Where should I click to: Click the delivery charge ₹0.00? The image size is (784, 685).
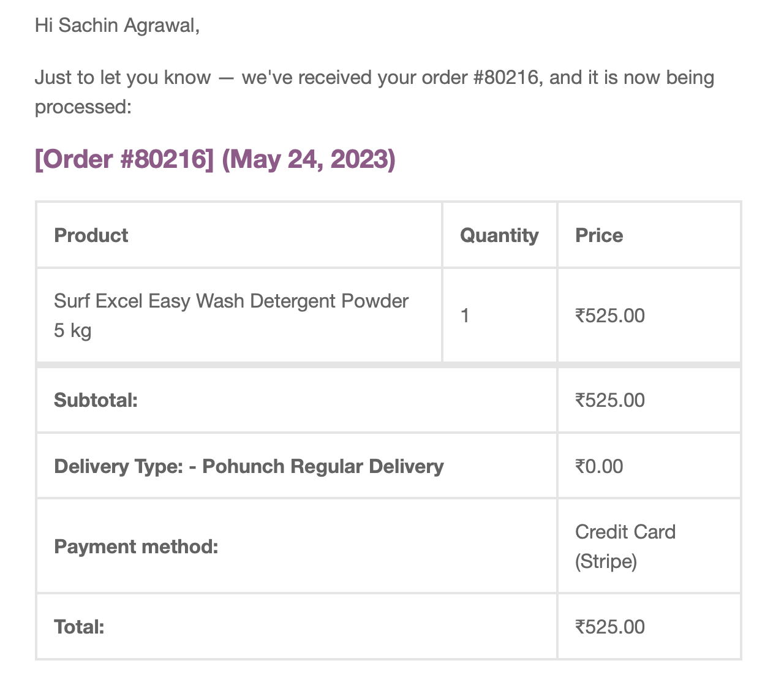tap(599, 467)
